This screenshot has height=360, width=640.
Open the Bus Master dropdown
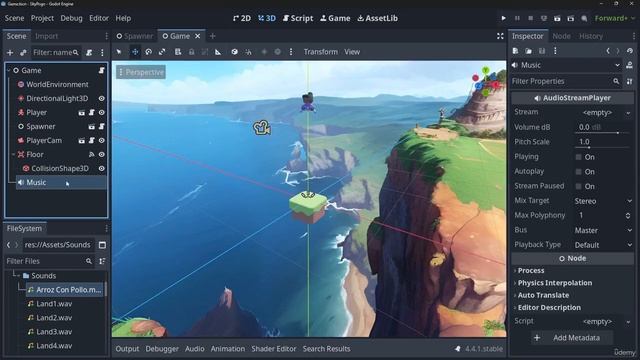tap(604, 230)
